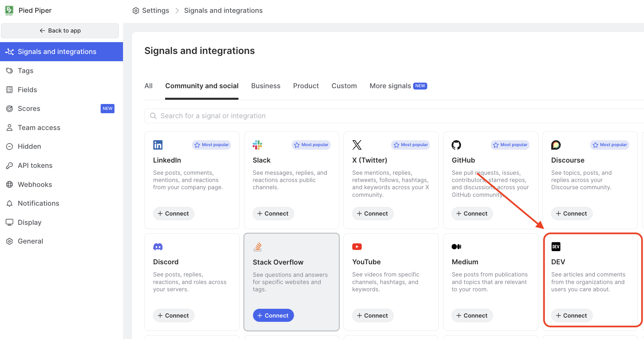
Task: Click the Fields sidebar icon
Action: [x=10, y=90]
